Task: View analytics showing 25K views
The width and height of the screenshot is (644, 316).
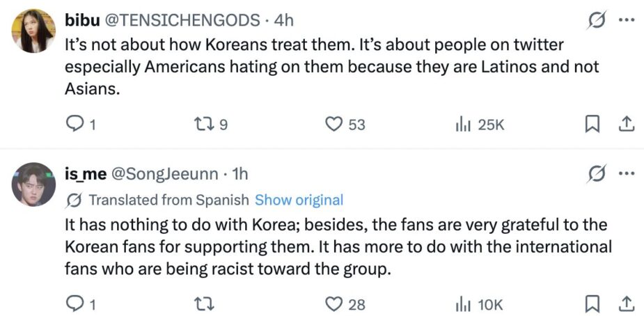Action: 462,125
